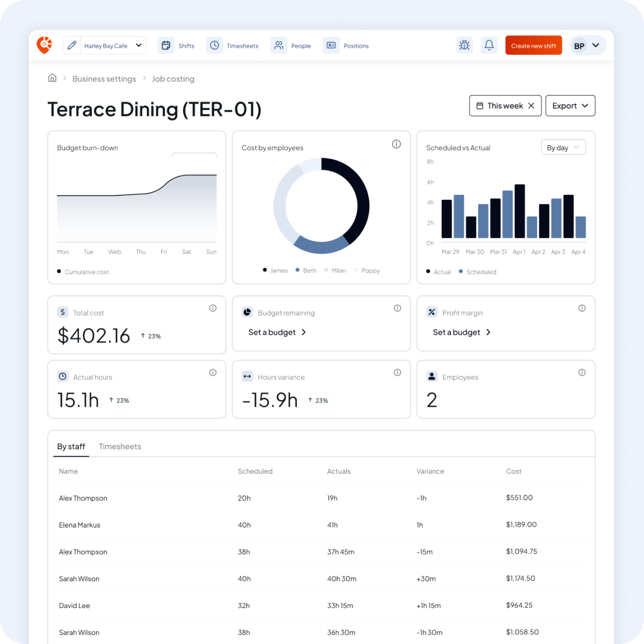The height and width of the screenshot is (644, 644).
Task: Click the pencil edit icon beside Harley Bay Cafe
Action: (71, 45)
